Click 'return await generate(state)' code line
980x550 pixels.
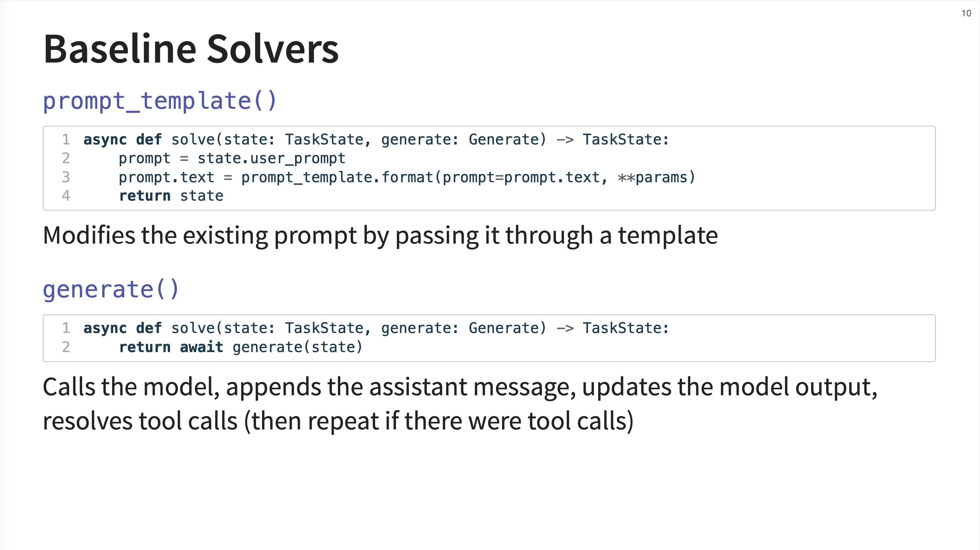(240, 347)
